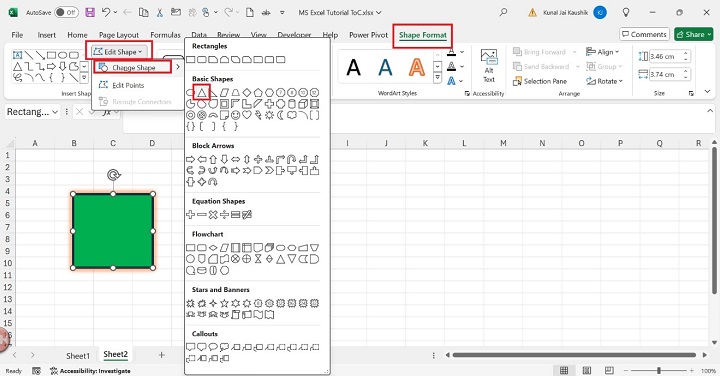Image resolution: width=720 pixels, height=376 pixels.
Task: Open Text Fill color dropdown arrow
Action: pyautogui.click(x=462, y=52)
